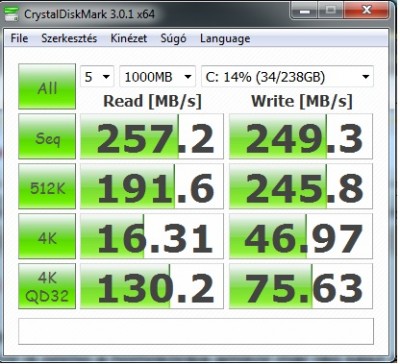This screenshot has width=400, height=364.
Task: Click the CrystalDiskMark title bar icon
Action: [x=12, y=13]
